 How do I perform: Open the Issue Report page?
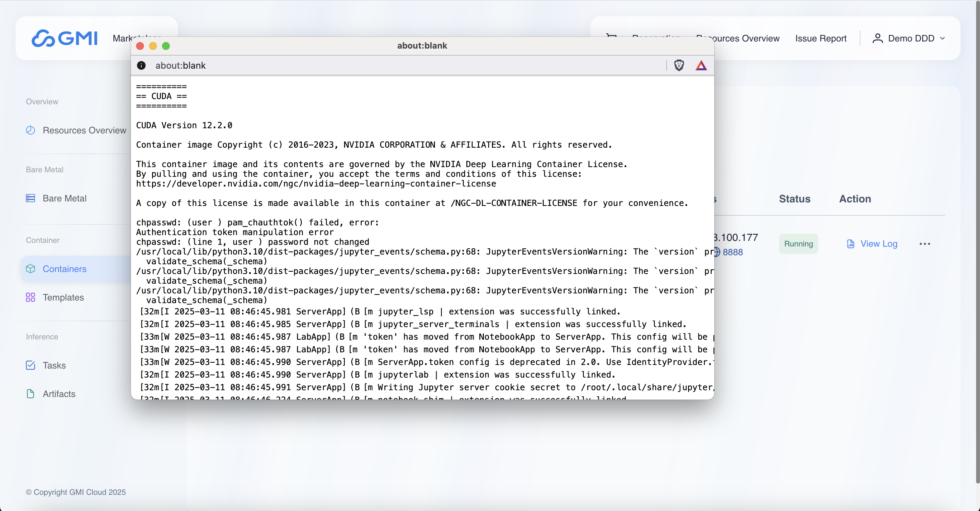(x=821, y=39)
